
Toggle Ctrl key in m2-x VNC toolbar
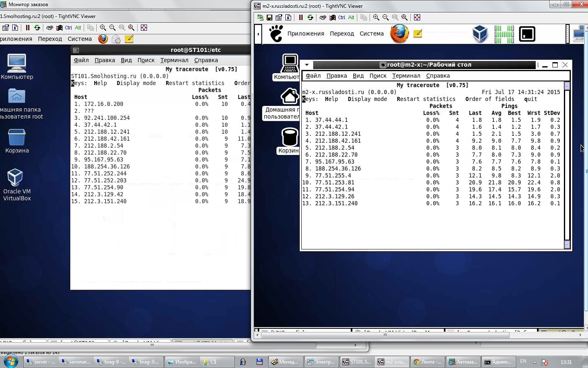click(342, 18)
